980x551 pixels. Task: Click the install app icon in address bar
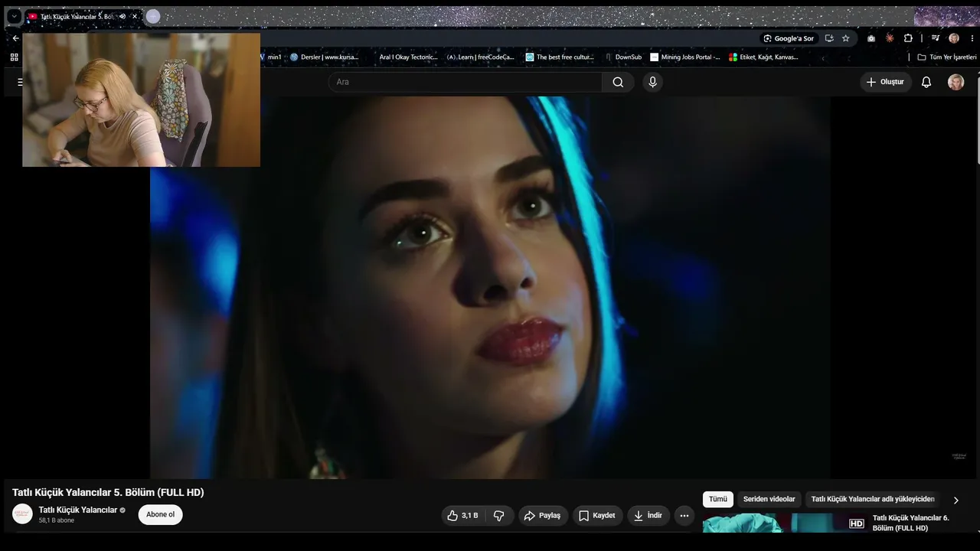point(829,38)
